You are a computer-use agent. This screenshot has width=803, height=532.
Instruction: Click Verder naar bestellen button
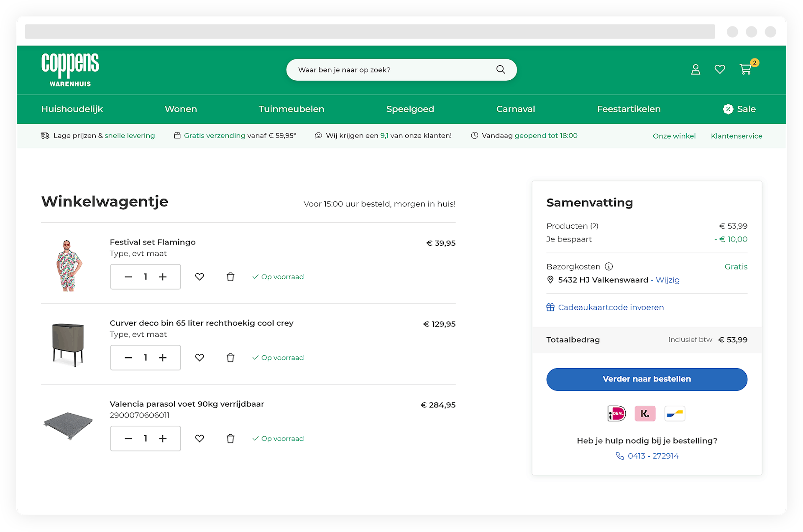647,379
